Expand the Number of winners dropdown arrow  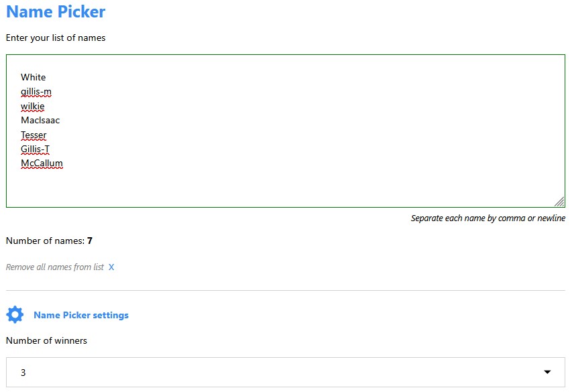click(547, 373)
